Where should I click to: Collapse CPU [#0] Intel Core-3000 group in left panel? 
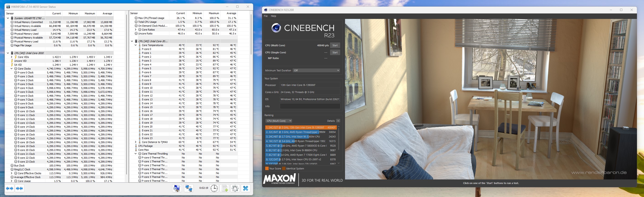[8, 53]
